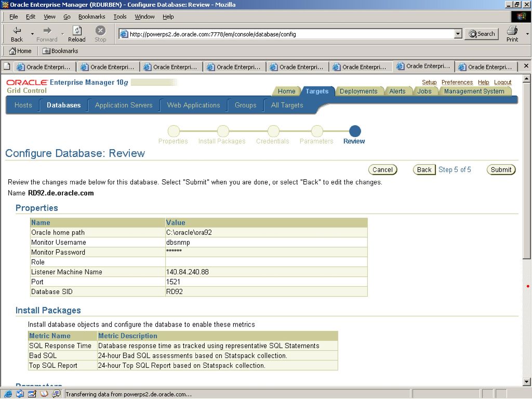Click the vertical scrollbar thumb
This screenshot has height=399, width=532.
(526, 170)
